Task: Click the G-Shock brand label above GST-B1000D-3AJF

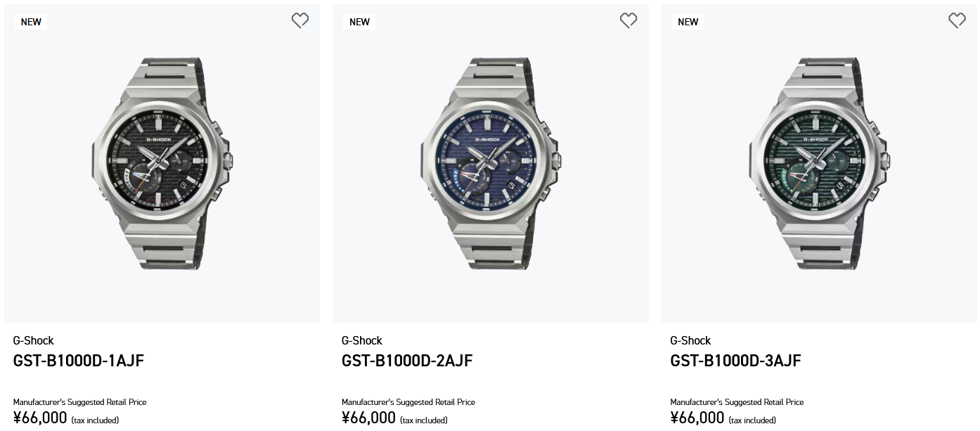Action: coord(690,340)
